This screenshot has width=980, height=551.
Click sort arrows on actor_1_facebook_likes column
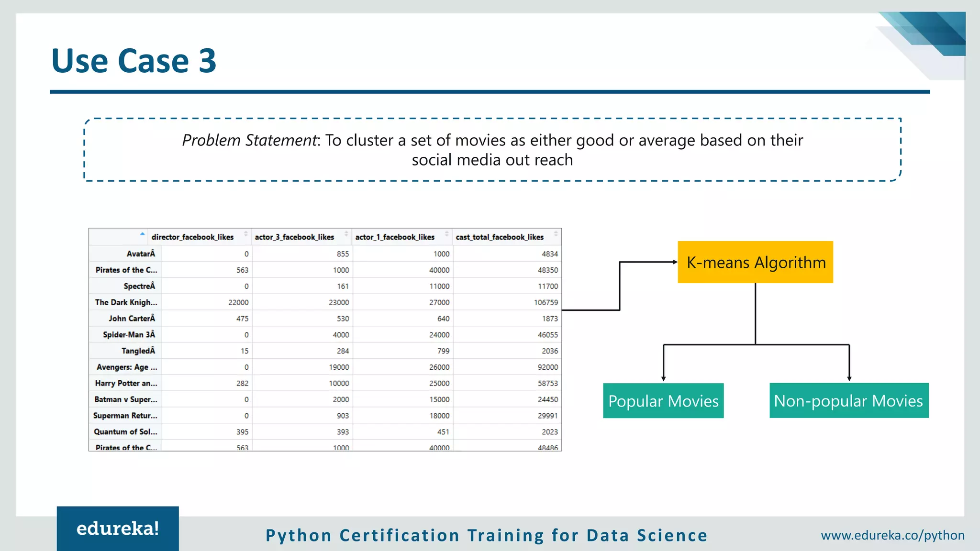point(447,234)
